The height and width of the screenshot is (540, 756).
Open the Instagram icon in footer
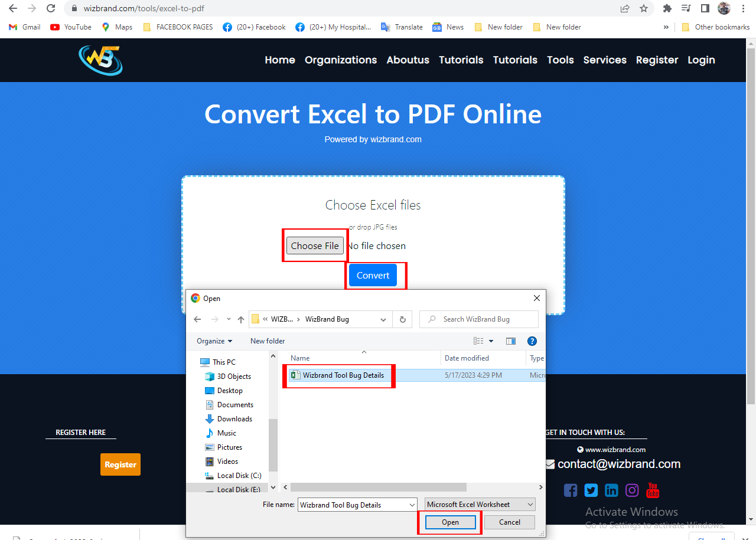point(632,490)
